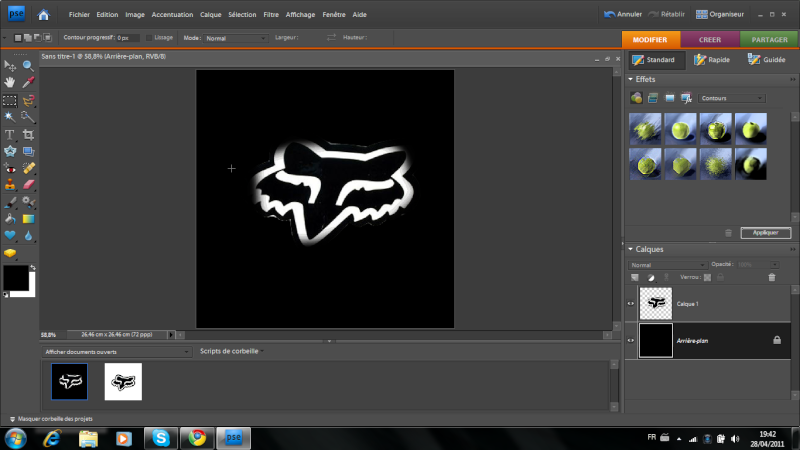Viewport: 800px width, 450px height.
Task: Collapse the Calques panel
Action: [x=631, y=249]
